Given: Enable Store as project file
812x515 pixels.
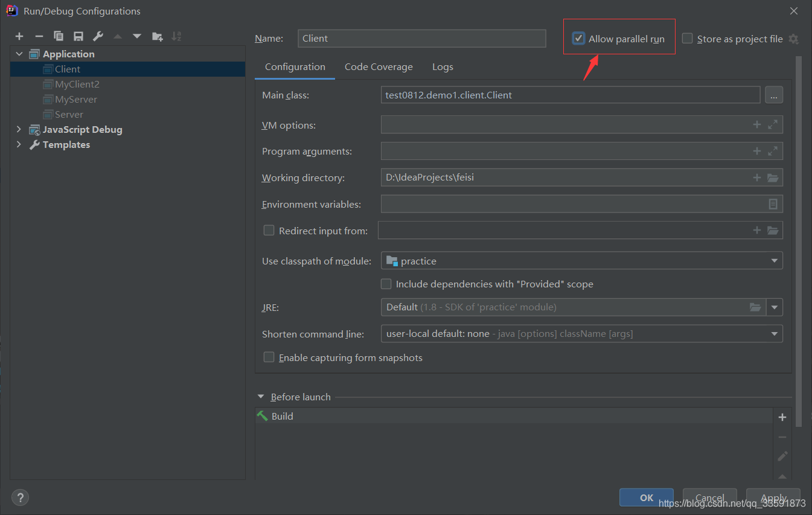Looking at the screenshot, I should [x=687, y=39].
